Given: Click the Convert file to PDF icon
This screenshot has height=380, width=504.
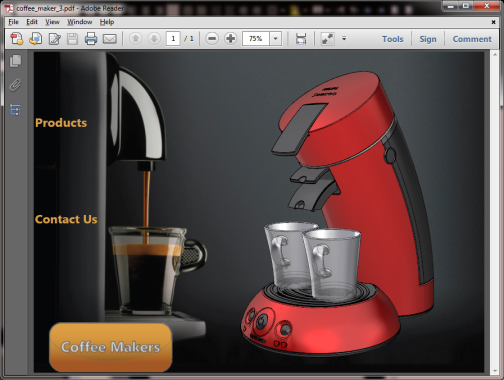Looking at the screenshot, I should (x=35, y=39).
